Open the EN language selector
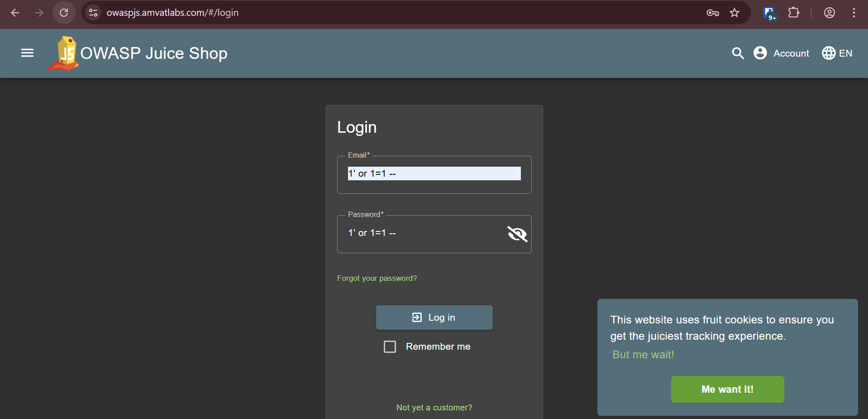This screenshot has height=419, width=868. pos(837,53)
